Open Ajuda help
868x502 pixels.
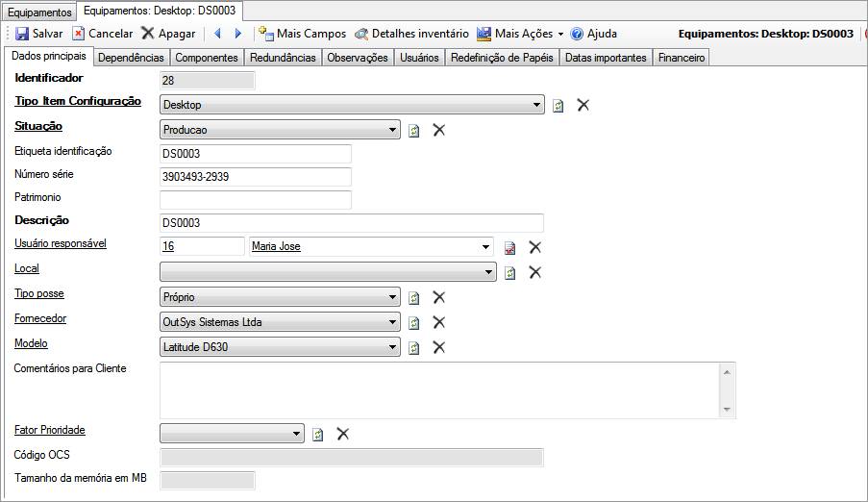[594, 34]
